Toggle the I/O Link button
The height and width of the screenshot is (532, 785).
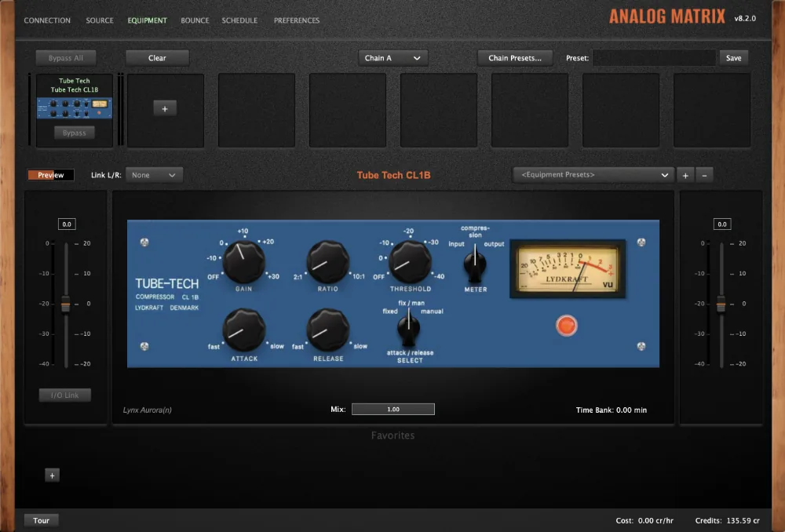(x=65, y=395)
